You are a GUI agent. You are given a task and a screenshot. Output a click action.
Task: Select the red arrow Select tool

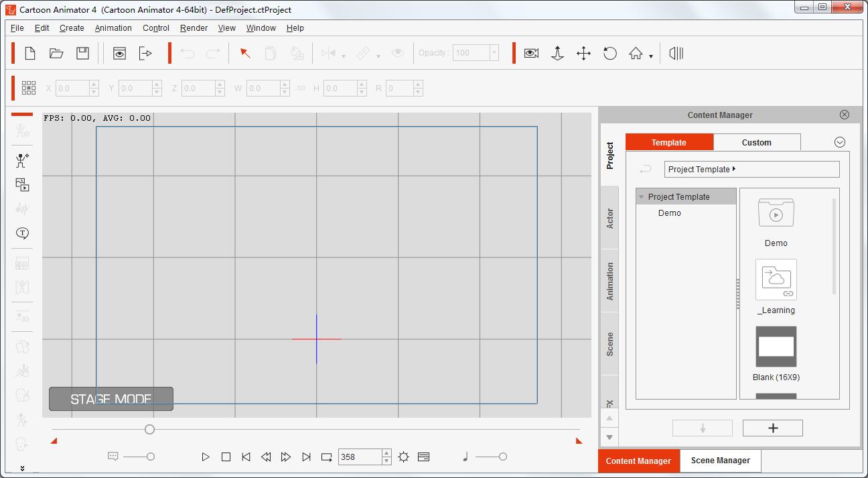coord(245,54)
